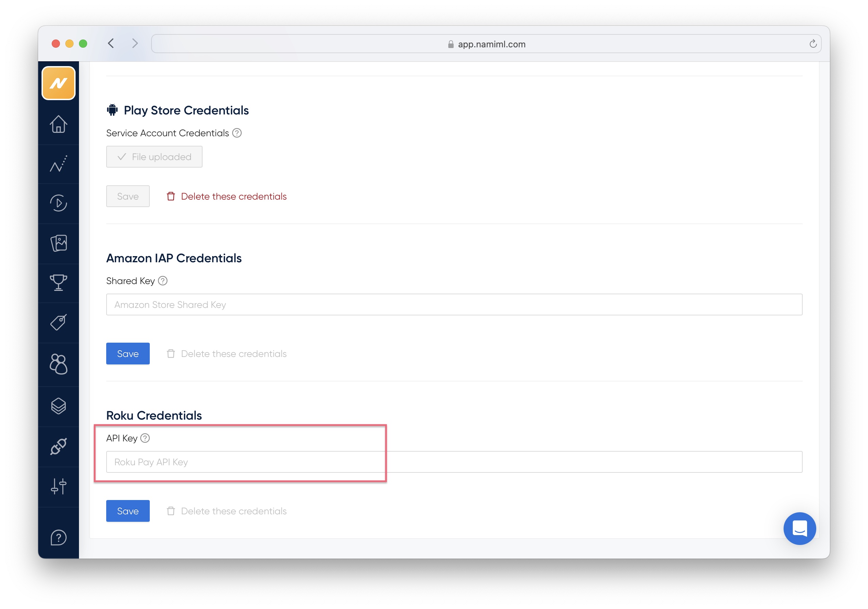Delete the Play Store credentials
The height and width of the screenshot is (609, 868).
pos(227,196)
